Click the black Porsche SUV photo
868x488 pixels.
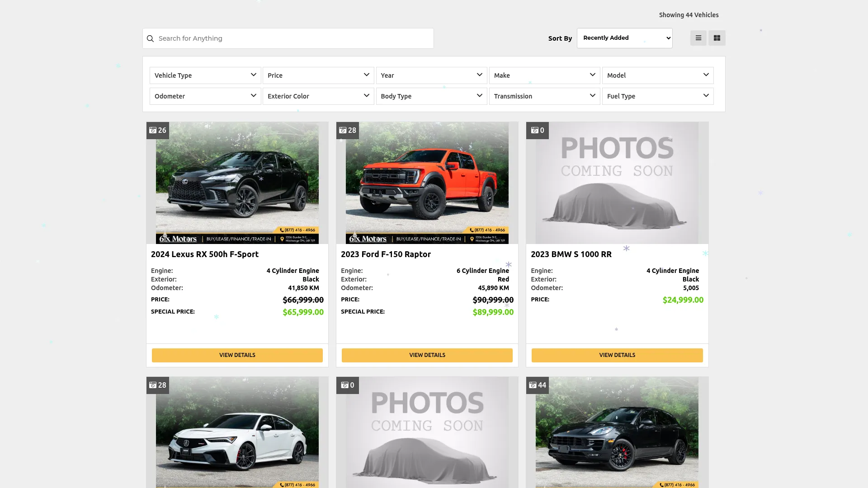point(617,432)
